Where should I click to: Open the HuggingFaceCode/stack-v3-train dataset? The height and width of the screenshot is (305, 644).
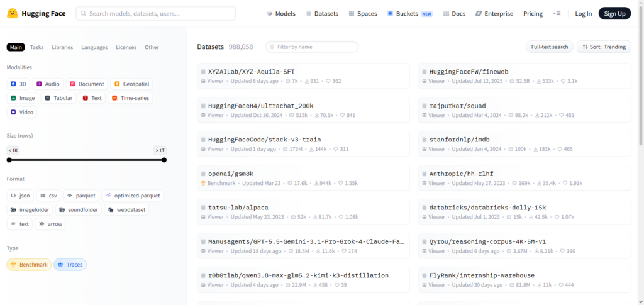304,143
